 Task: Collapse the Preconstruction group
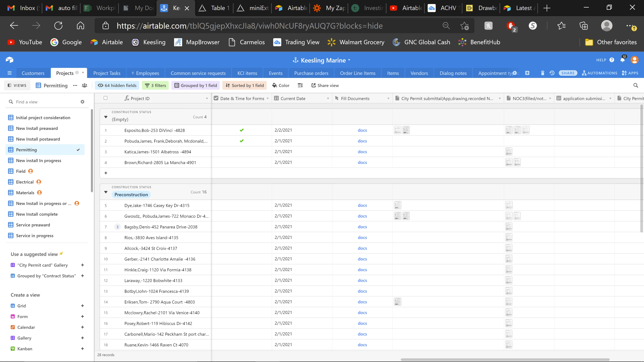tap(106, 192)
